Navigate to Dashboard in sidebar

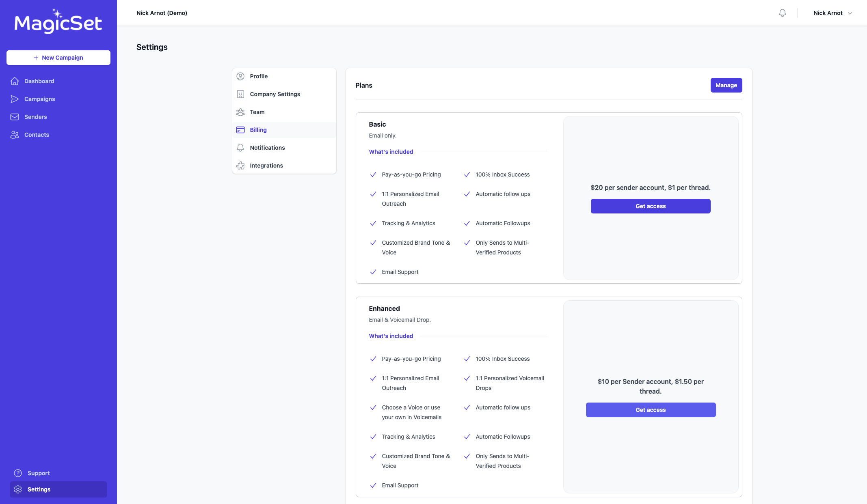coord(58,81)
